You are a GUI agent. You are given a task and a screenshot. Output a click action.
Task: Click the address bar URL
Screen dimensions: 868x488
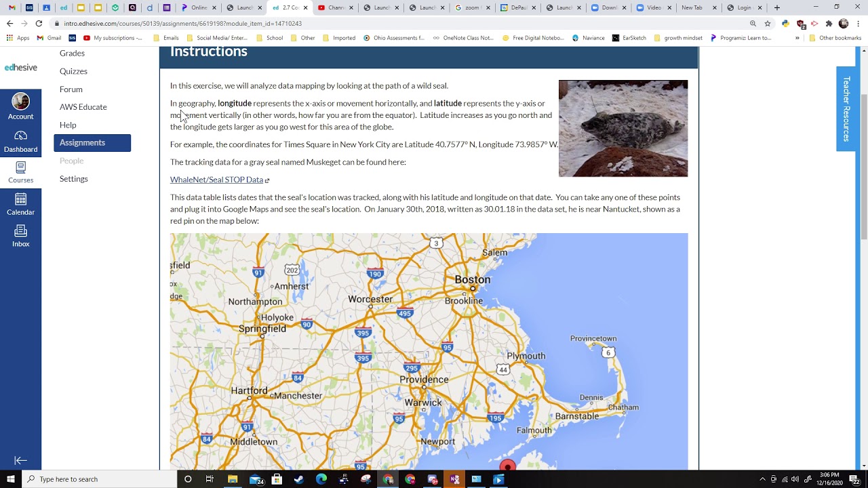point(183,23)
